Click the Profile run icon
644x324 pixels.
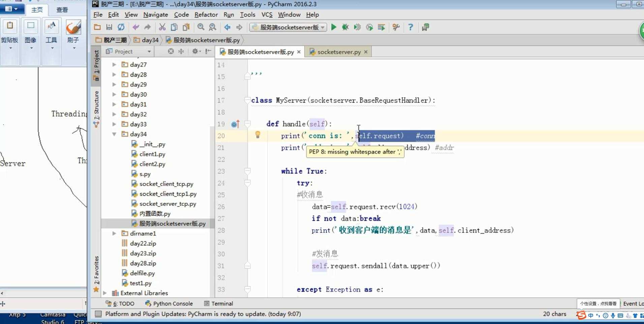[x=369, y=27]
